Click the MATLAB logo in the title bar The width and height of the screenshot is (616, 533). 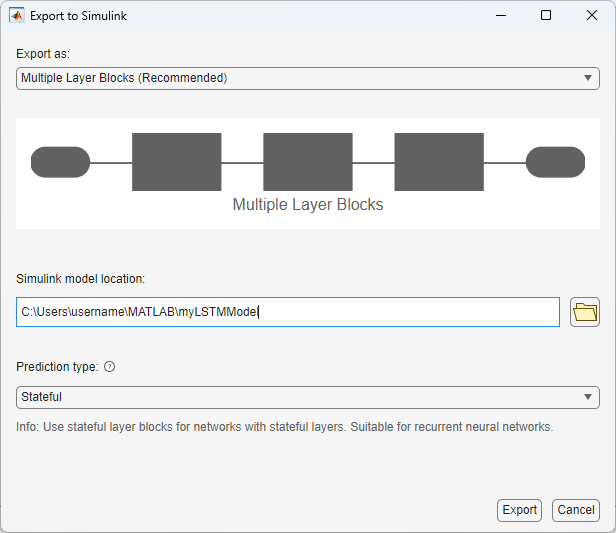click(17, 16)
